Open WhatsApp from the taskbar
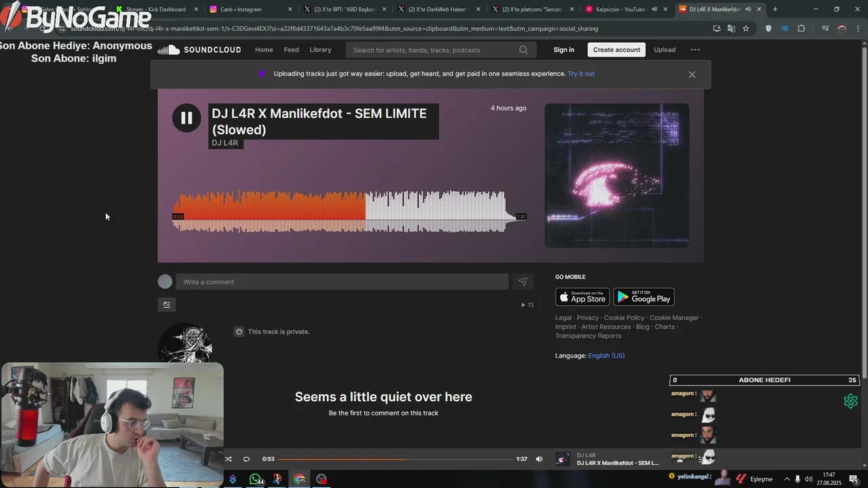The image size is (868, 488). (x=255, y=479)
